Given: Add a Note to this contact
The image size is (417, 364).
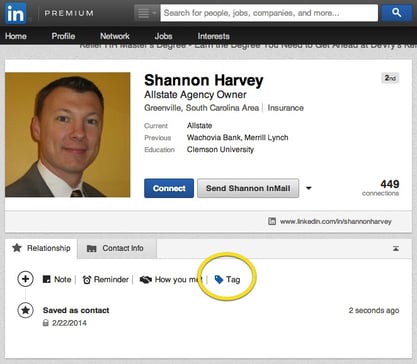Looking at the screenshot, I should (57, 279).
